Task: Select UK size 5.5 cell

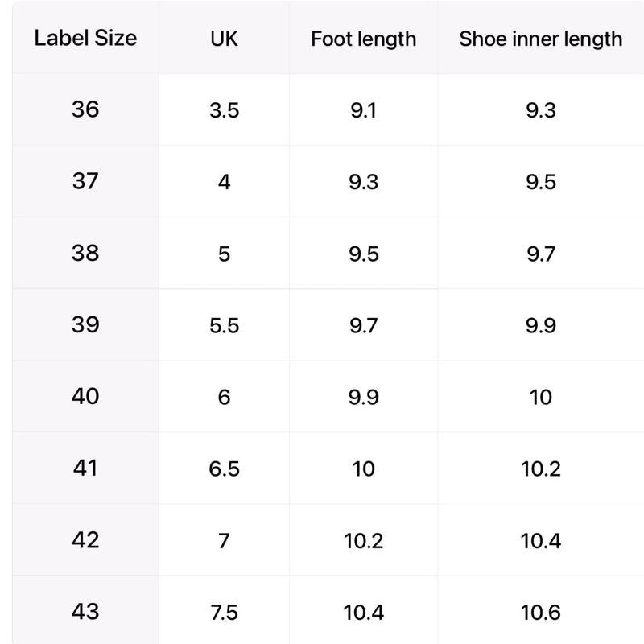Action: pyautogui.click(x=224, y=325)
